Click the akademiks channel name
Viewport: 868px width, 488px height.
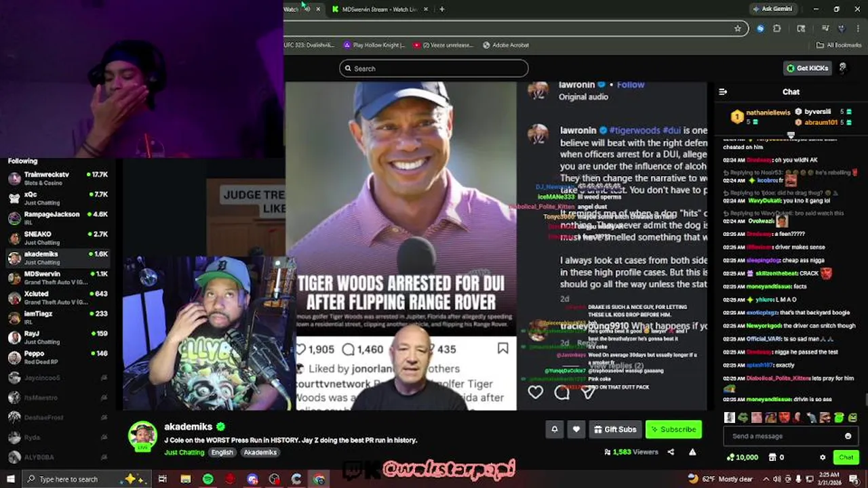coord(189,427)
